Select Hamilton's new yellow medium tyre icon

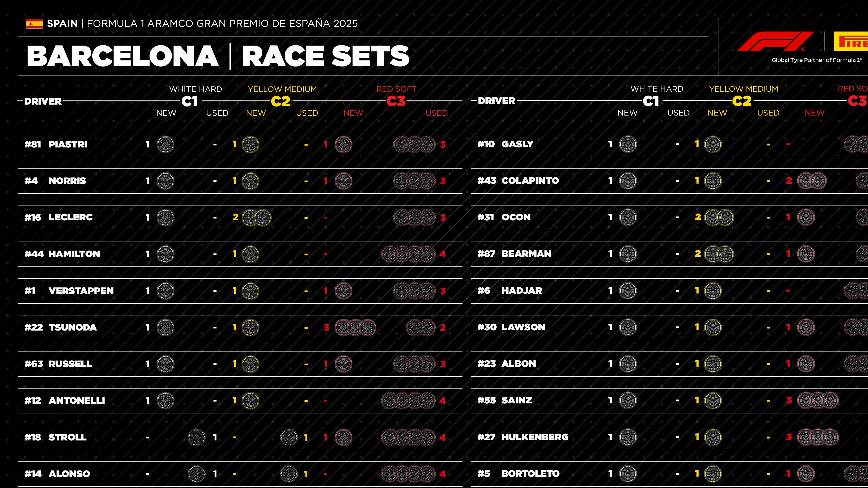(250, 254)
